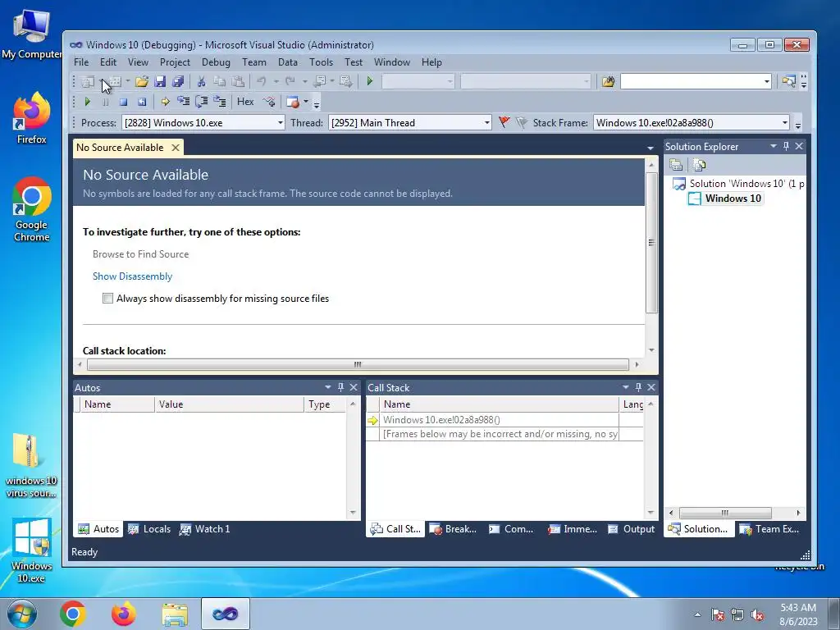Click the Show Disassembly link
This screenshot has width=840, height=630.
click(x=132, y=276)
